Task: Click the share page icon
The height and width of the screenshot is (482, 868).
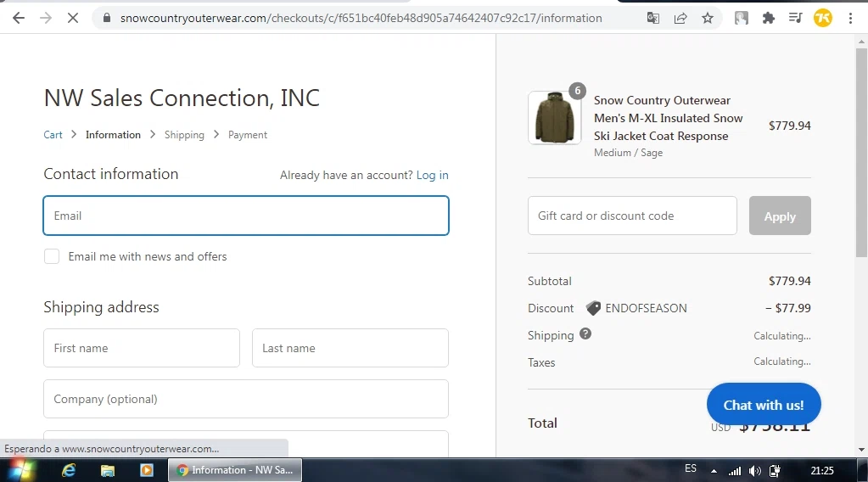Action: pyautogui.click(x=680, y=19)
